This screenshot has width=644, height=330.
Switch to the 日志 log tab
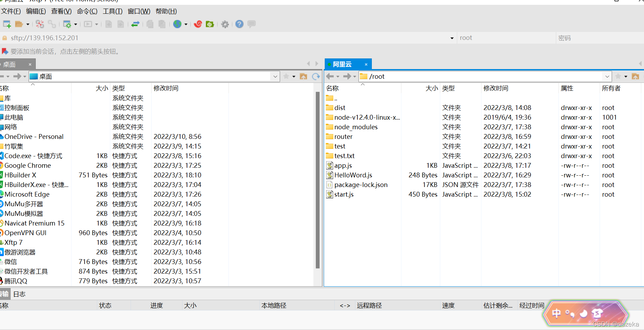(19, 294)
